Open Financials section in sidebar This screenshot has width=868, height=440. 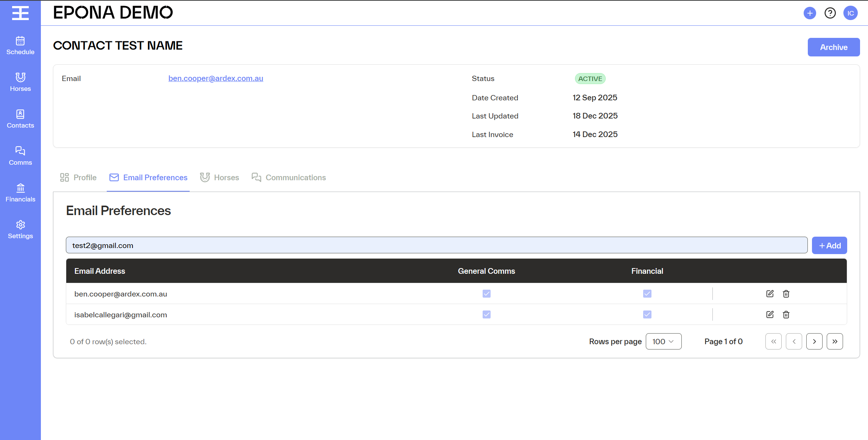pos(20,193)
